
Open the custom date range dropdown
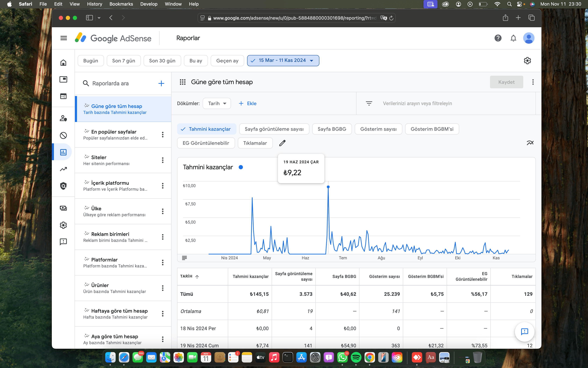coord(283,61)
